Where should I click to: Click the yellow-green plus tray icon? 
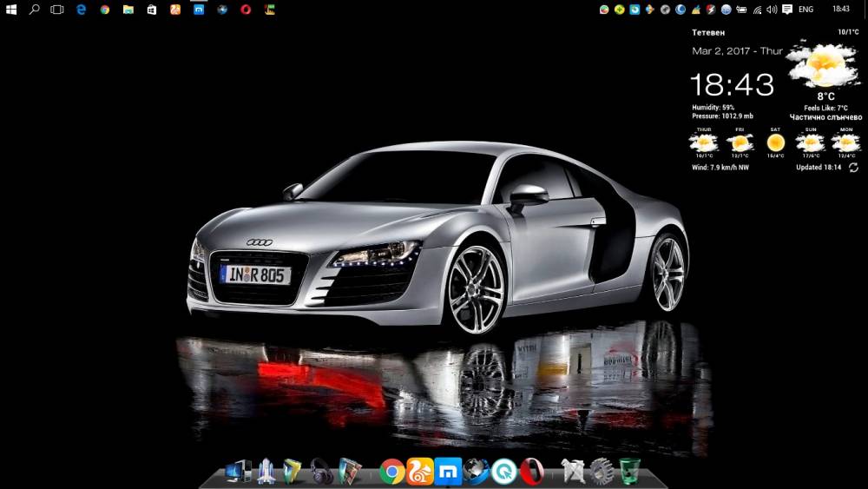620,10
